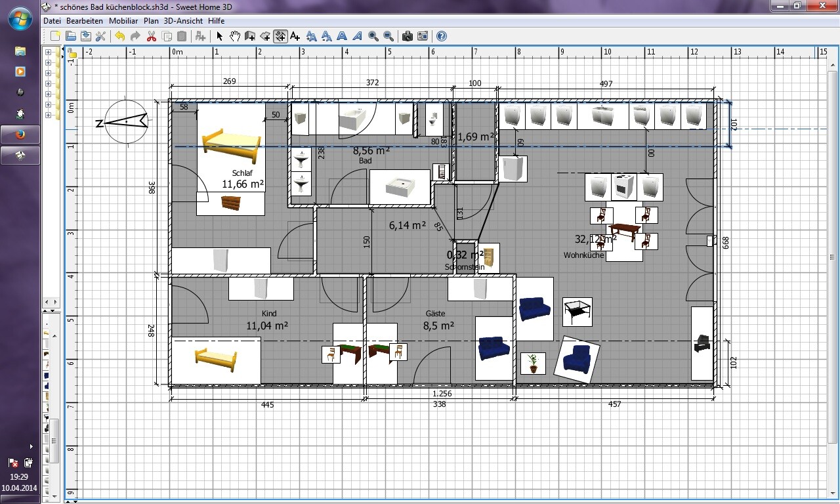
Task: Click the Preferences tools icon
Action: 100,36
